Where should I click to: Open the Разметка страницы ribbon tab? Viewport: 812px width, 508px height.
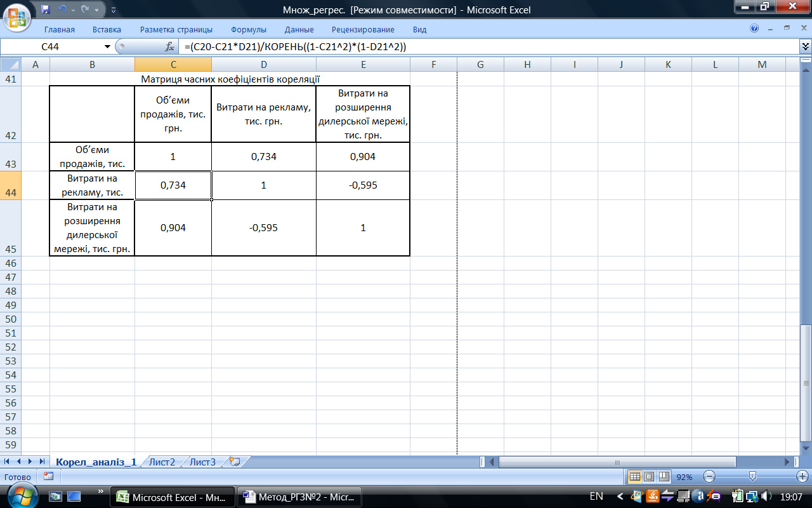(176, 29)
